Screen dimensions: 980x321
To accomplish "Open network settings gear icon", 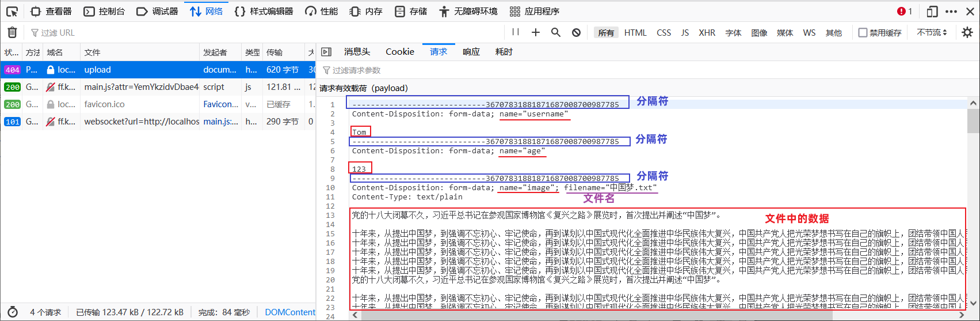I will tap(967, 32).
